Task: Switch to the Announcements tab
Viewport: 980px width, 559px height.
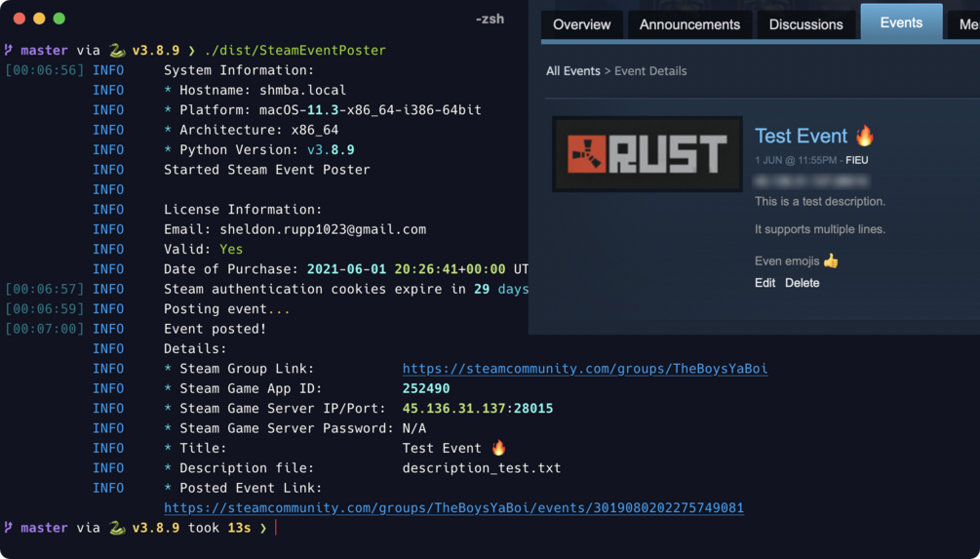Action: [x=689, y=25]
